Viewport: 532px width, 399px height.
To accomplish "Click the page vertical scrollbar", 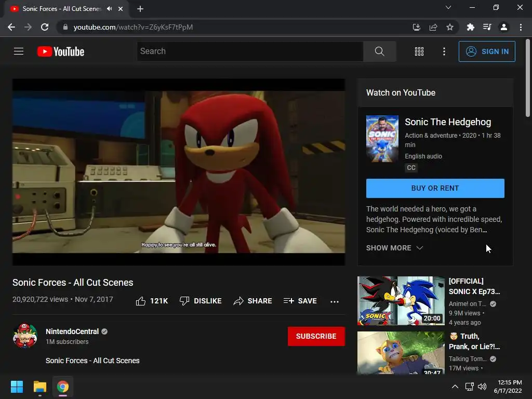I will [x=528, y=78].
